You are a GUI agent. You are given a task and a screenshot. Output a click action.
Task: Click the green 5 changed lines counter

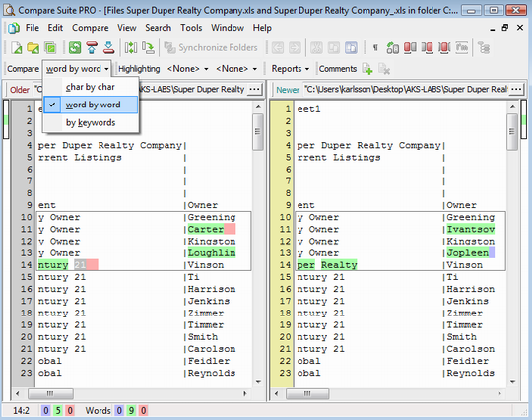tap(58, 411)
